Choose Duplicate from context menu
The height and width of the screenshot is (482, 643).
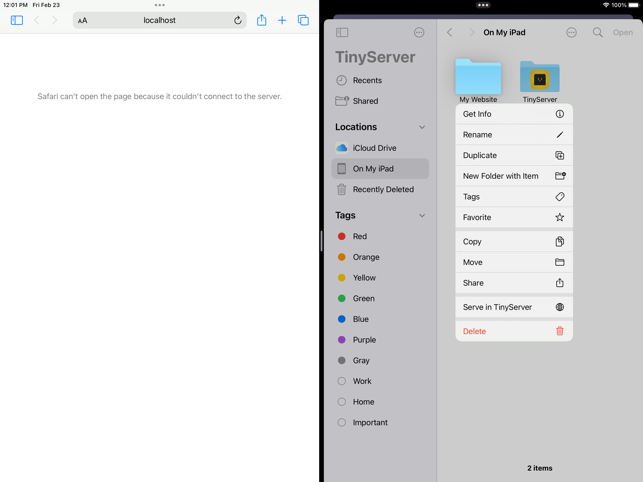coord(514,155)
